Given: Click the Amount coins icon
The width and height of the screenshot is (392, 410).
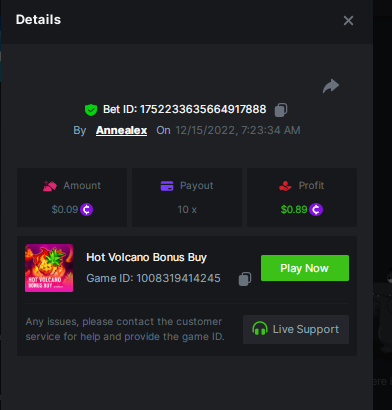Looking at the screenshot, I should [50, 186].
